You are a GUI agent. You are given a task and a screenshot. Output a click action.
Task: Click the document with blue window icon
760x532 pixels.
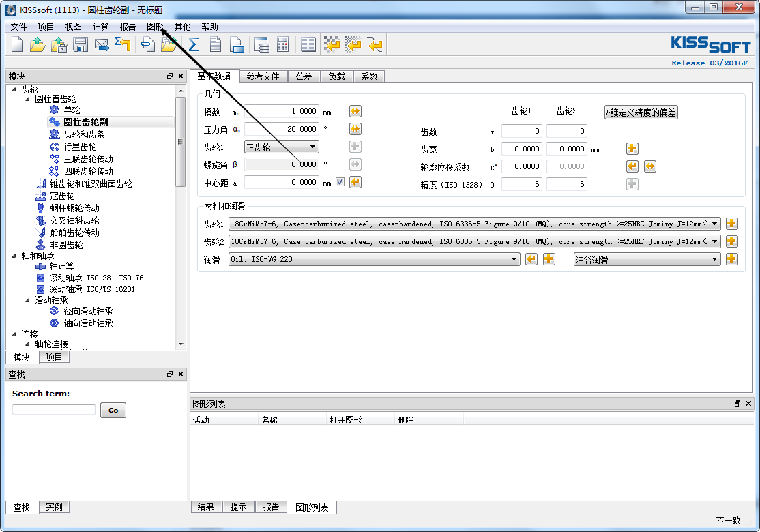pos(237,44)
